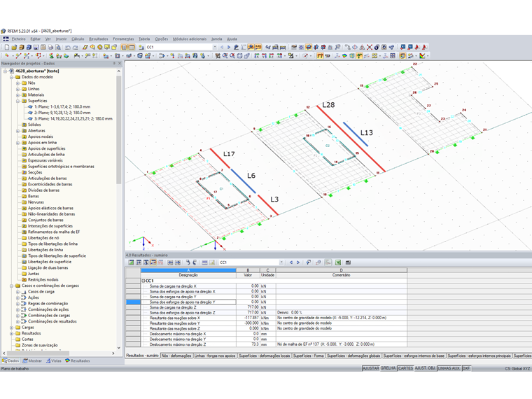
Task: Open CC1 dropdown in results table toolbar
Action: point(281,262)
